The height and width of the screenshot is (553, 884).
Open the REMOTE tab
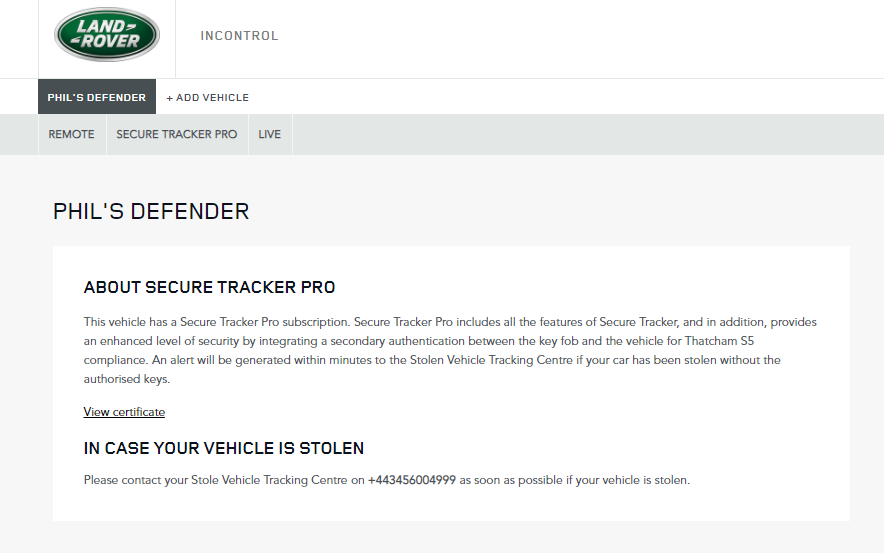(72, 134)
